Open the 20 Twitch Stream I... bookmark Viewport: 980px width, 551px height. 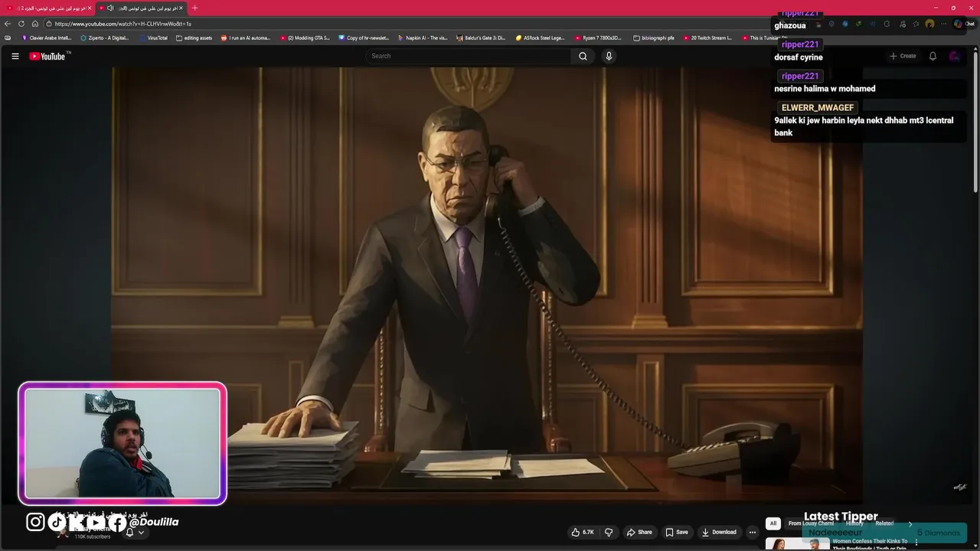click(708, 37)
